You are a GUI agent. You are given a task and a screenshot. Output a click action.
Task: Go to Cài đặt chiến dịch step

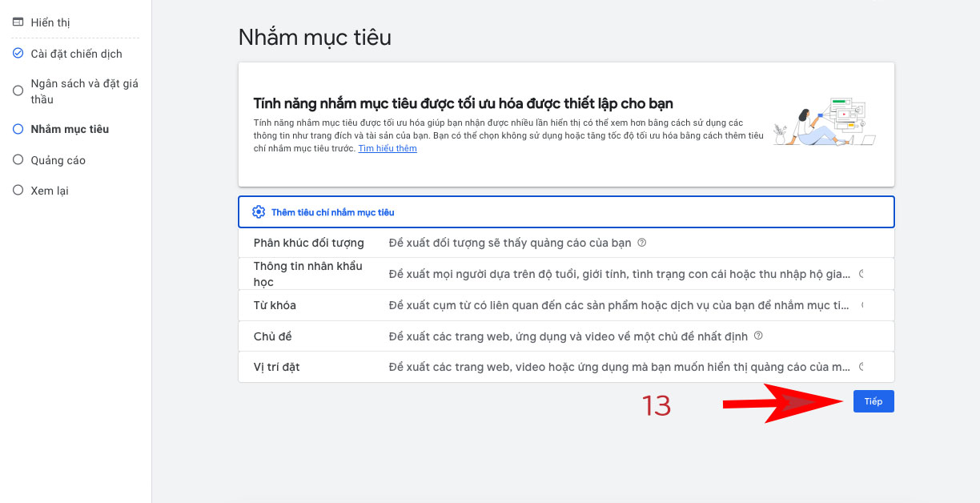[76, 54]
